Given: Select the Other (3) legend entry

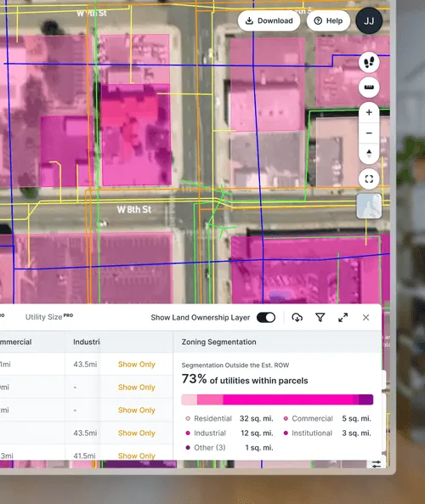Looking at the screenshot, I should pyautogui.click(x=206, y=447).
